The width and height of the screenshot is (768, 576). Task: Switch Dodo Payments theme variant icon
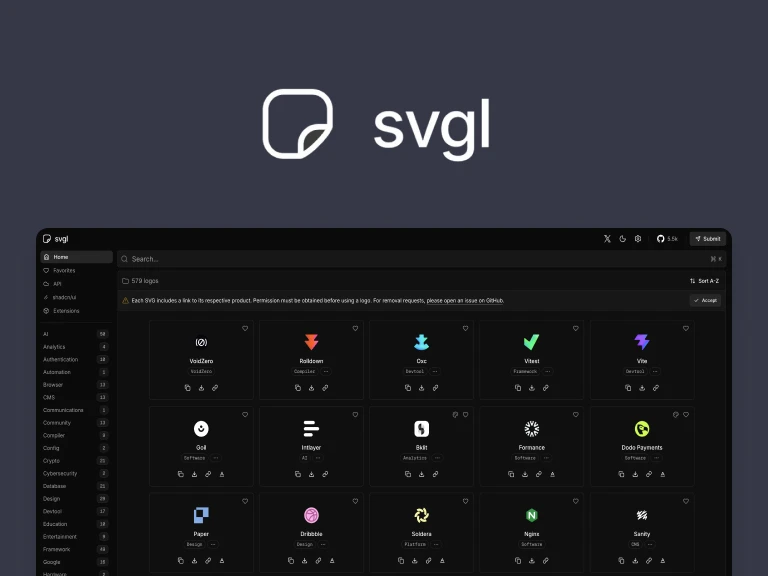pos(675,414)
